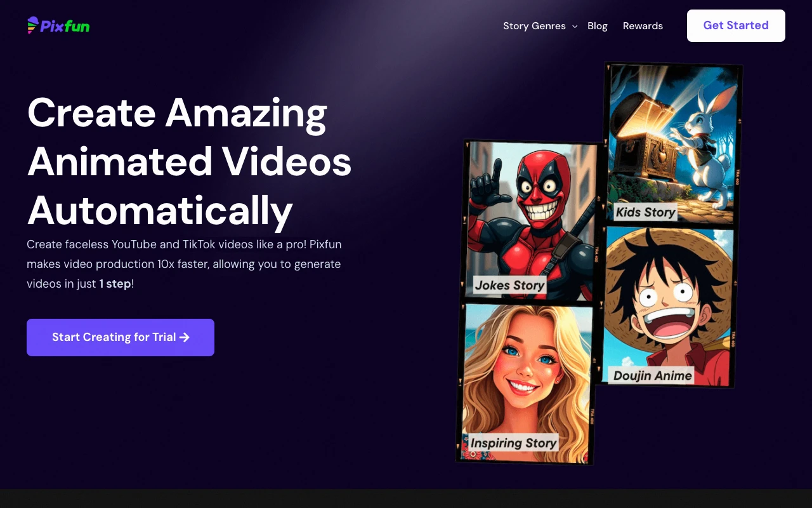
Task: Click the arrow icon in trial button
Action: point(185,337)
